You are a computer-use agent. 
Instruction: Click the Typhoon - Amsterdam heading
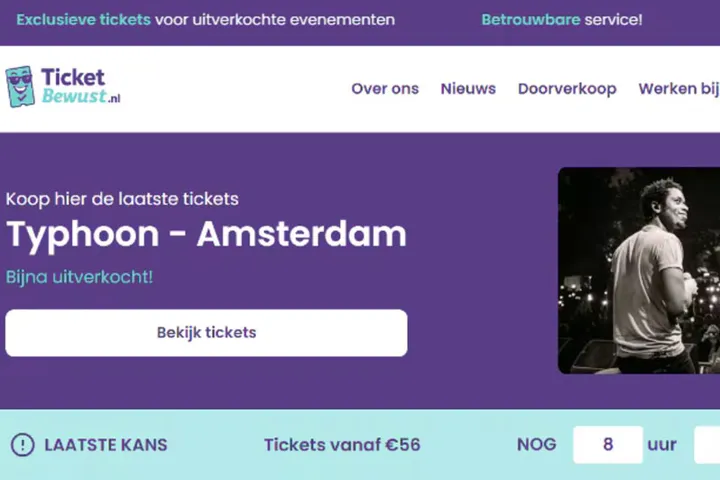[206, 234]
